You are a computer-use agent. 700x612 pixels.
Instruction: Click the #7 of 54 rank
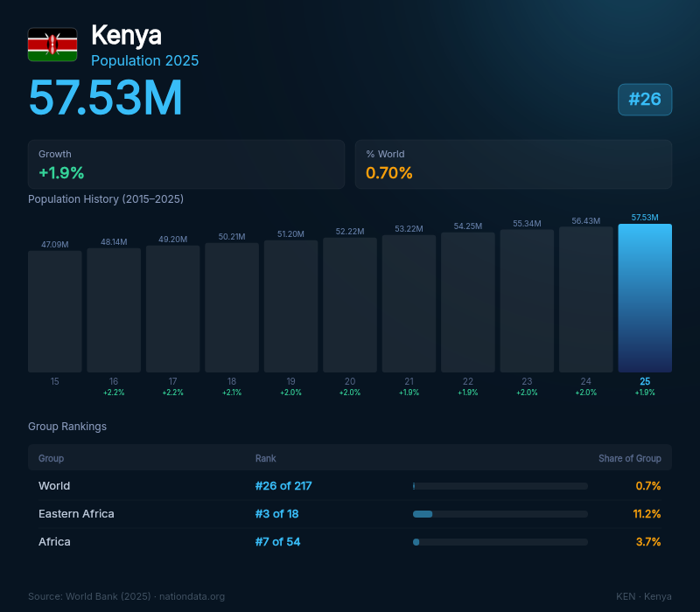click(277, 541)
